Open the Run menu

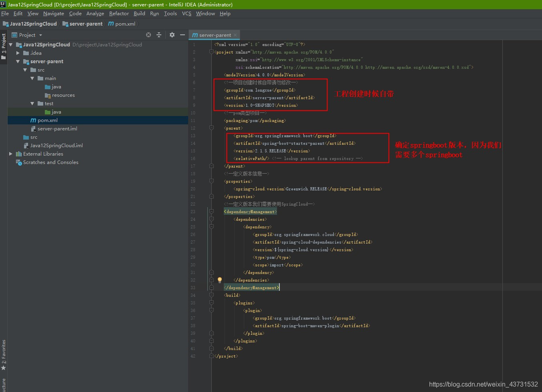[155, 14]
